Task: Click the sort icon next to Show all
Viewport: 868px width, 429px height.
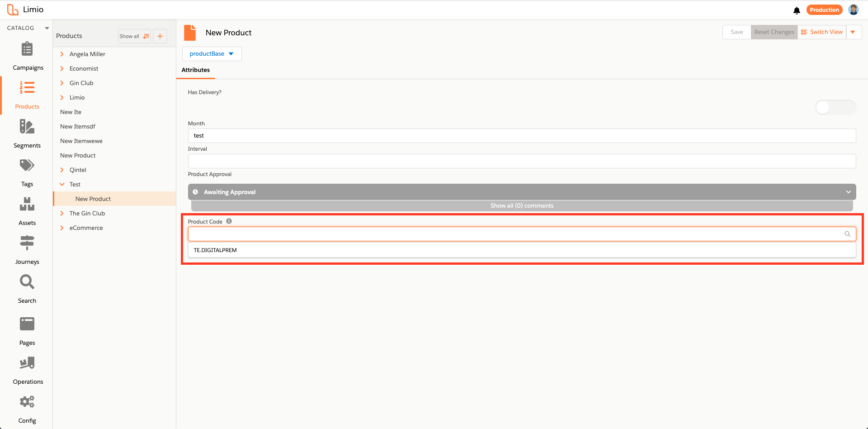Action: pos(146,36)
